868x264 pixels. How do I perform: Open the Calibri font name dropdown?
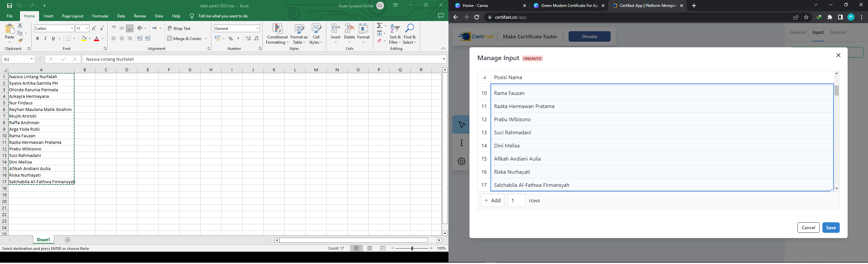(x=72, y=29)
